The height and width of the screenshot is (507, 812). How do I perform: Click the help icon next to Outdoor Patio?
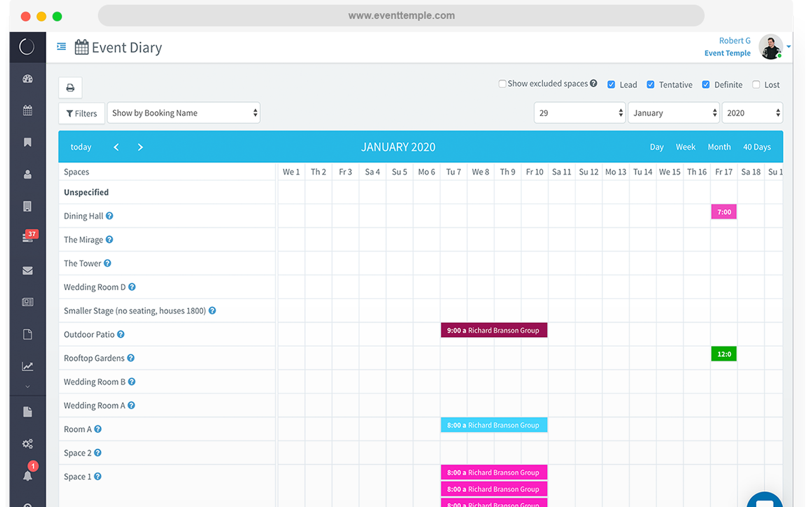pyautogui.click(x=121, y=334)
